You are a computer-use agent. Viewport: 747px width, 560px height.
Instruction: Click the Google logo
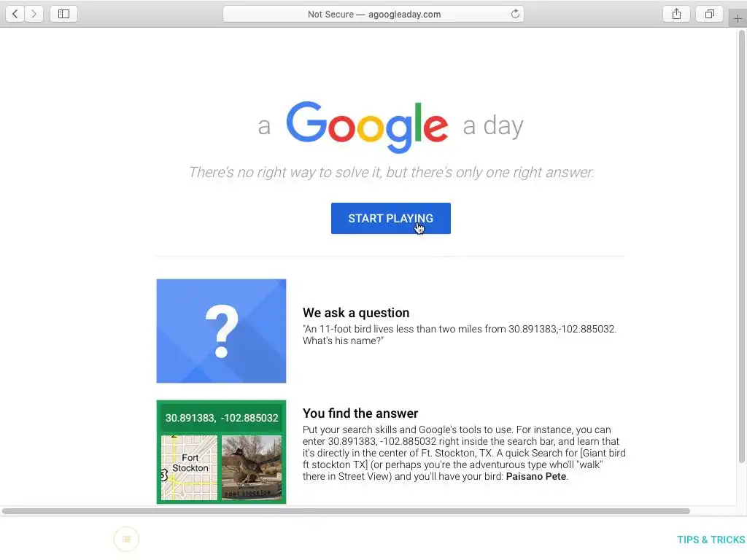pos(367,126)
